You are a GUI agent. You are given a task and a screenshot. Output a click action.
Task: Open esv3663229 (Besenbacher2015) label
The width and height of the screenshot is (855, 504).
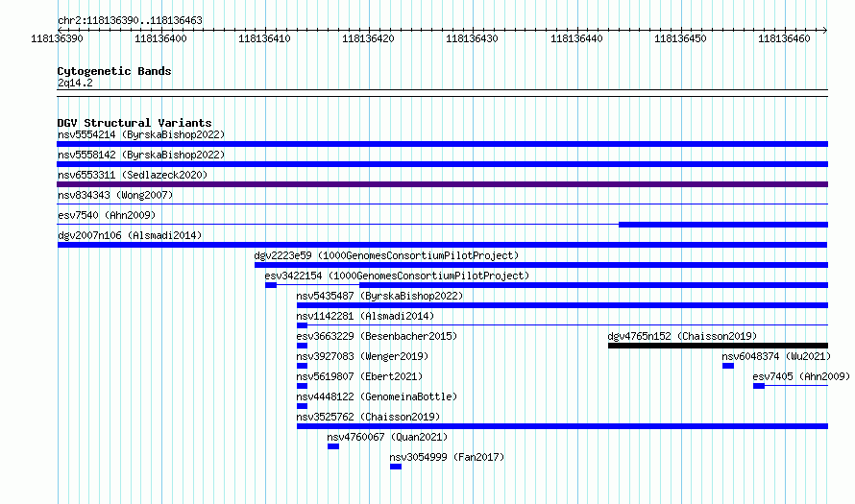pyautogui.click(x=377, y=336)
